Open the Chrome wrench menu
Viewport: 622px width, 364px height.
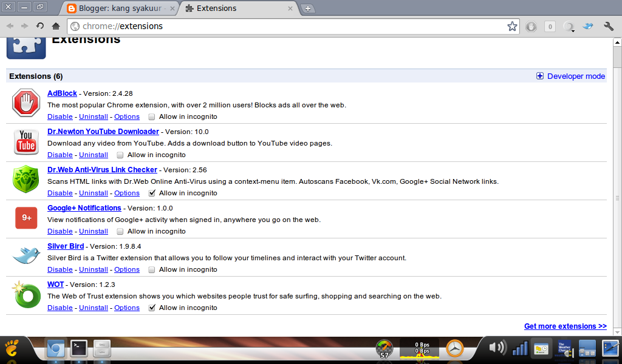click(x=609, y=26)
